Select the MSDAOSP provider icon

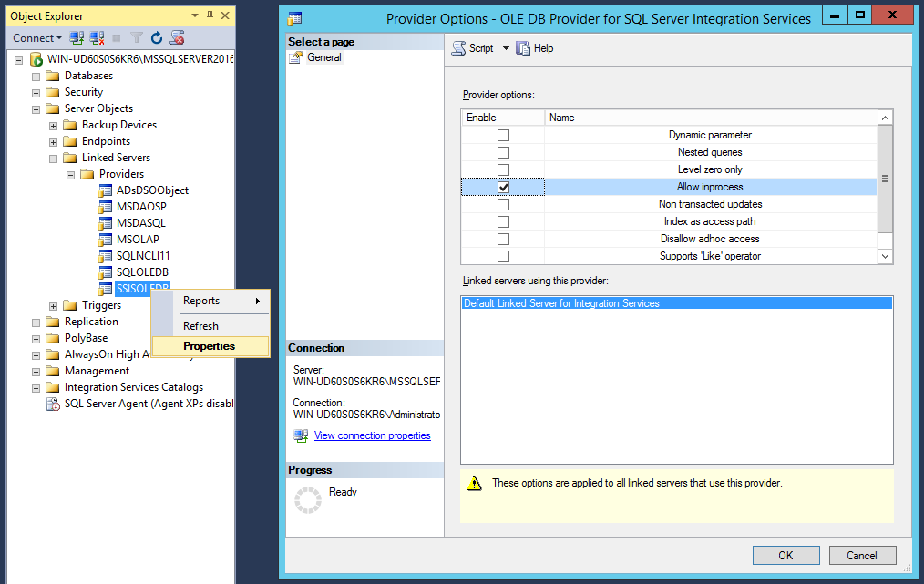[x=105, y=207]
